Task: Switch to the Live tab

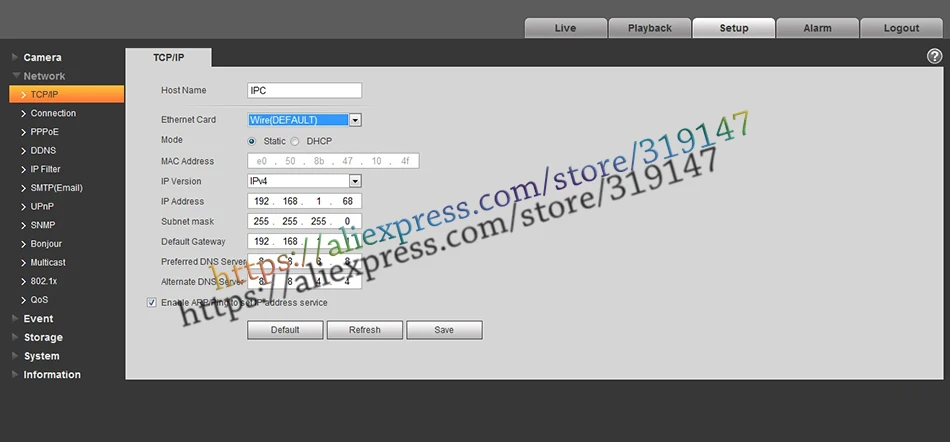Action: point(565,28)
